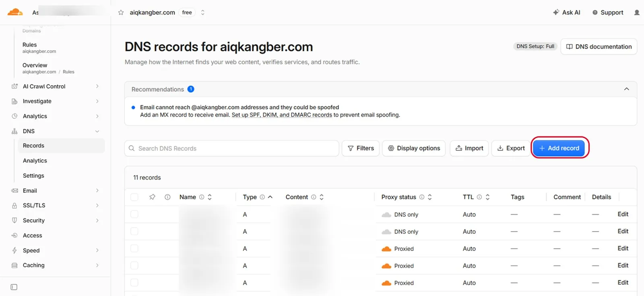Expand the Investigate menu
This screenshot has width=644, height=296.
(97, 101)
